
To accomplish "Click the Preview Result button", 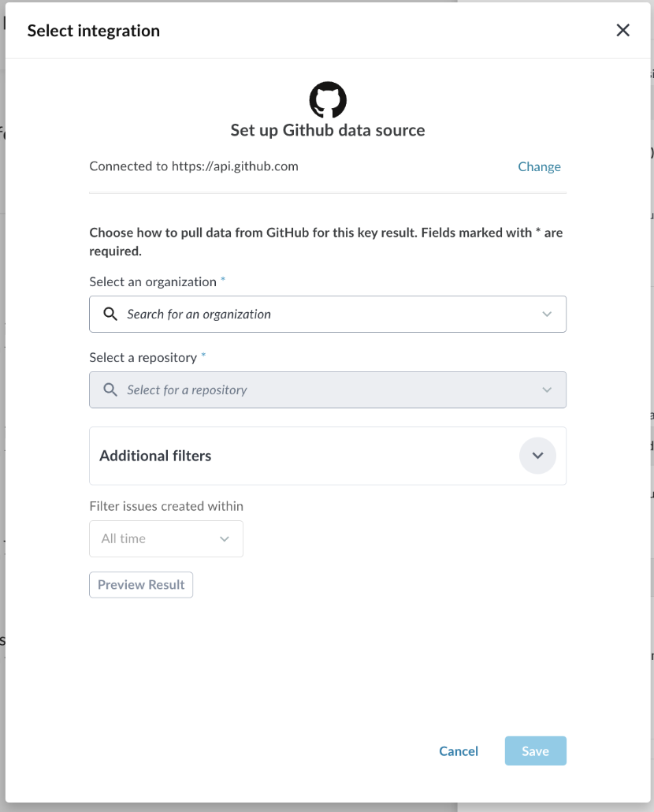I will click(x=141, y=585).
